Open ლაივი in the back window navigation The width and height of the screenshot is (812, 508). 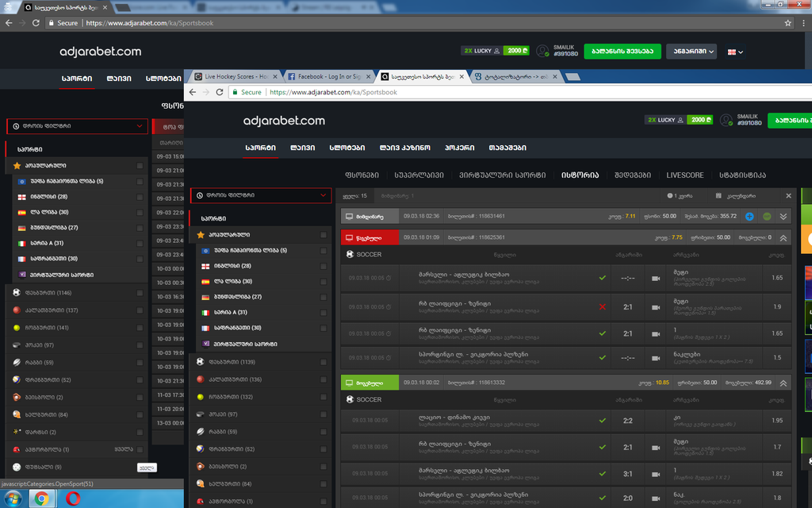point(119,79)
